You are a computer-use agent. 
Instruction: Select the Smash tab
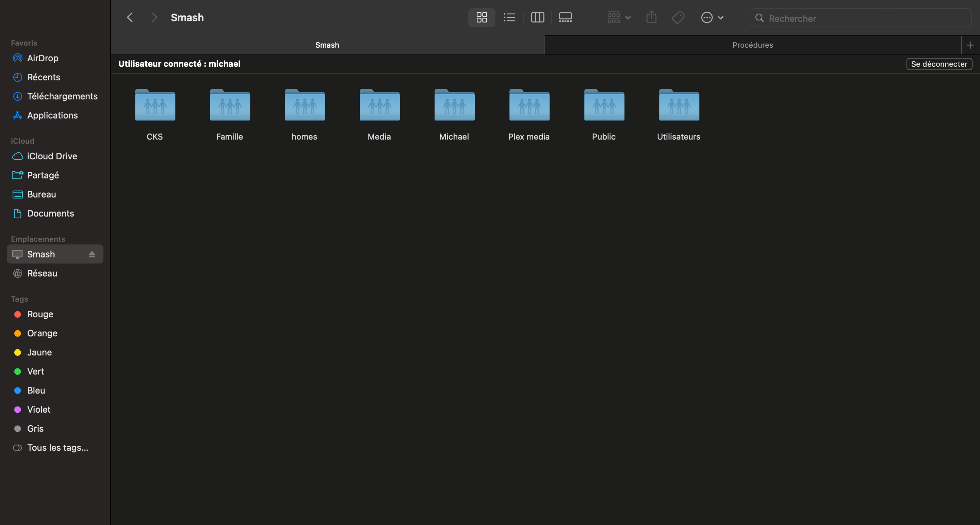pos(327,45)
